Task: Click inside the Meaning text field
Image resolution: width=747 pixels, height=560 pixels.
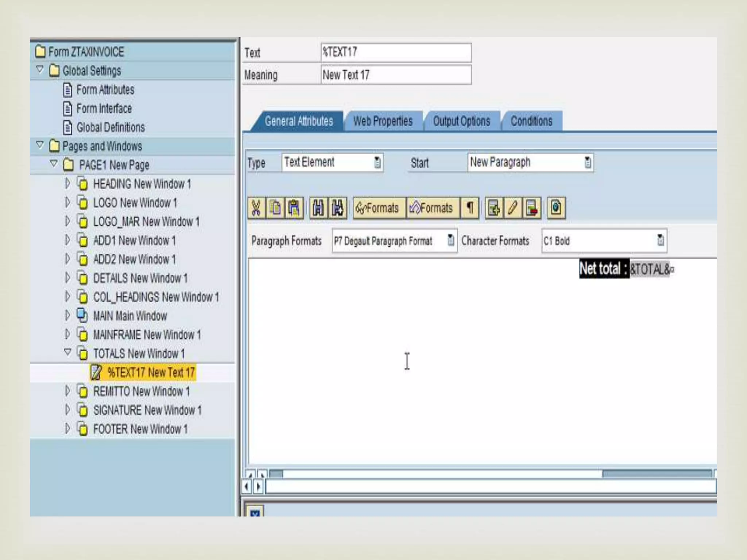Action: [396, 75]
